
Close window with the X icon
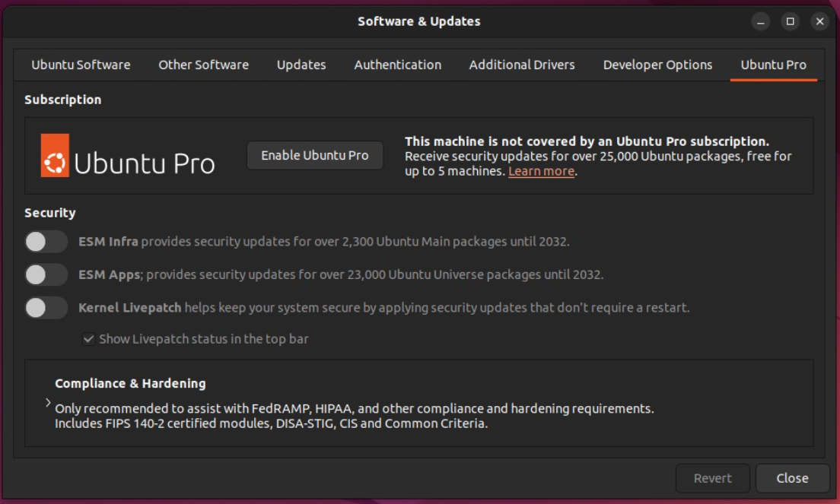[819, 21]
